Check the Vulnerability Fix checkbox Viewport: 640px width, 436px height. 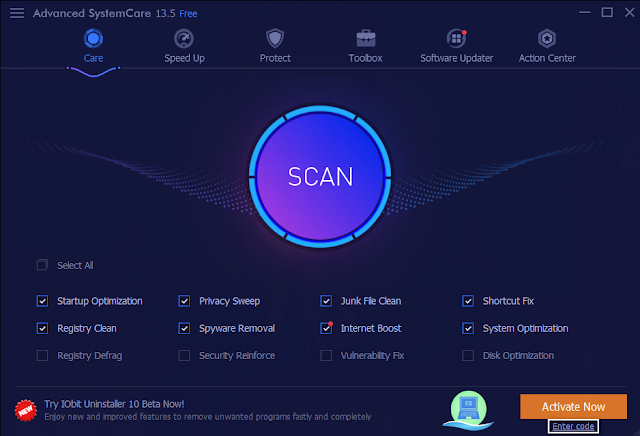tap(326, 356)
